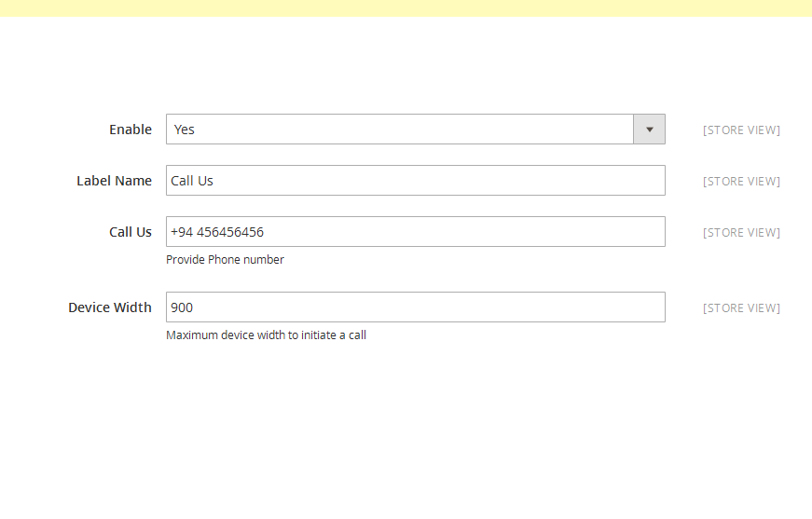This screenshot has height=519, width=812.
Task: Click the STORE VIEW scope beside Enable
Action: [741, 130]
